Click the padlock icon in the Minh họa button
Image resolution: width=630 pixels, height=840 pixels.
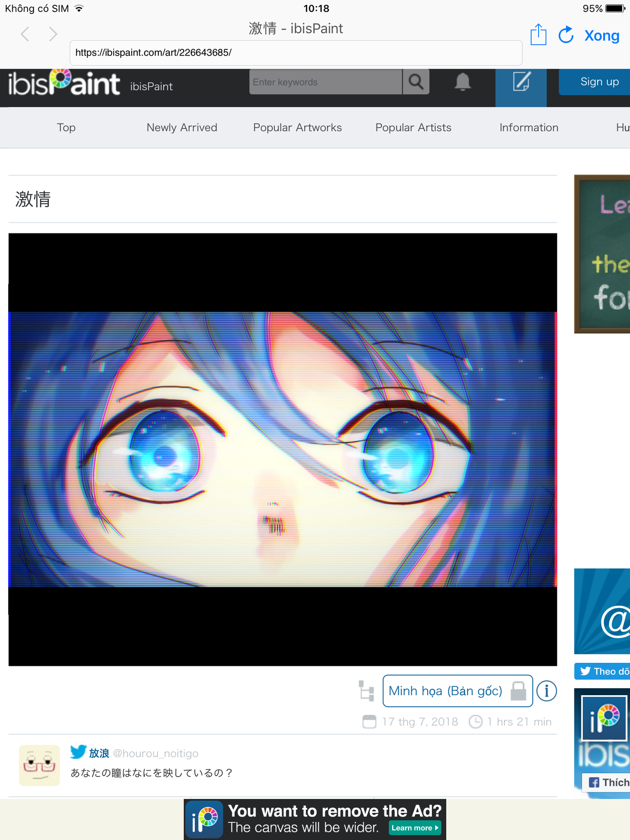click(518, 691)
